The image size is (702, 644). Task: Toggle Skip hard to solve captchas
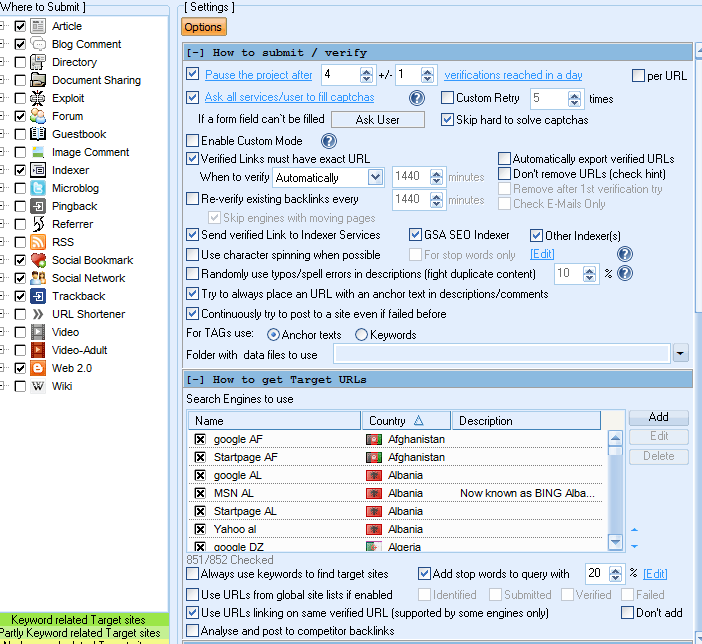(x=448, y=120)
